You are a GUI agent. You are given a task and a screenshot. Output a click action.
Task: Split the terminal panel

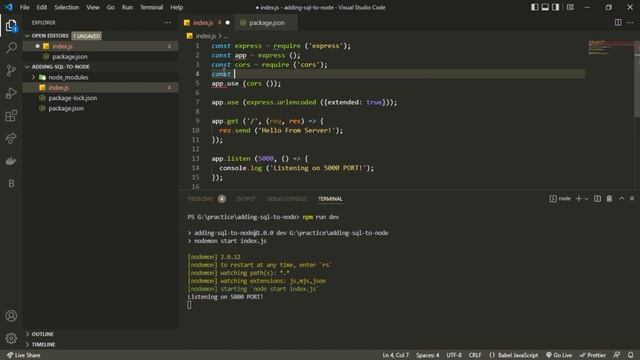pos(597,198)
